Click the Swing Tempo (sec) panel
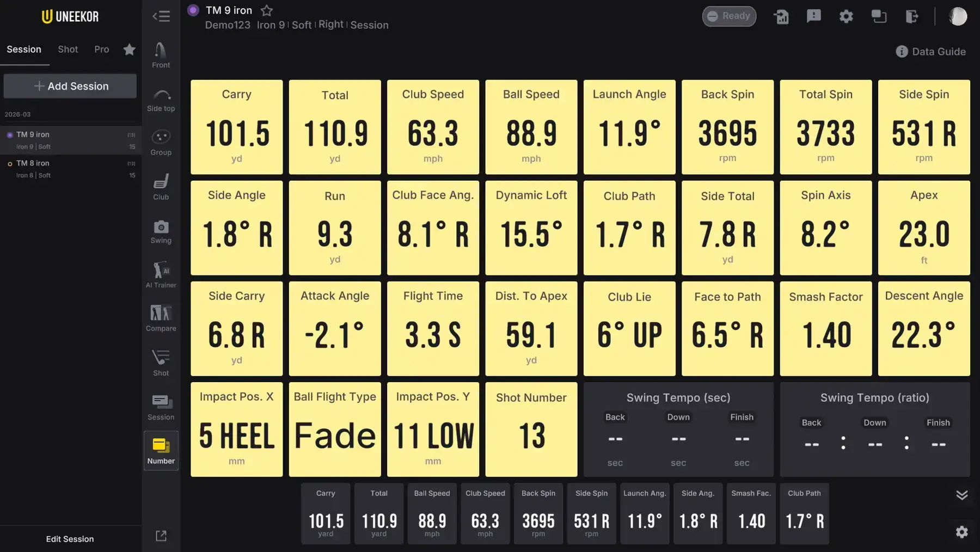The width and height of the screenshot is (980, 552). coord(678,429)
